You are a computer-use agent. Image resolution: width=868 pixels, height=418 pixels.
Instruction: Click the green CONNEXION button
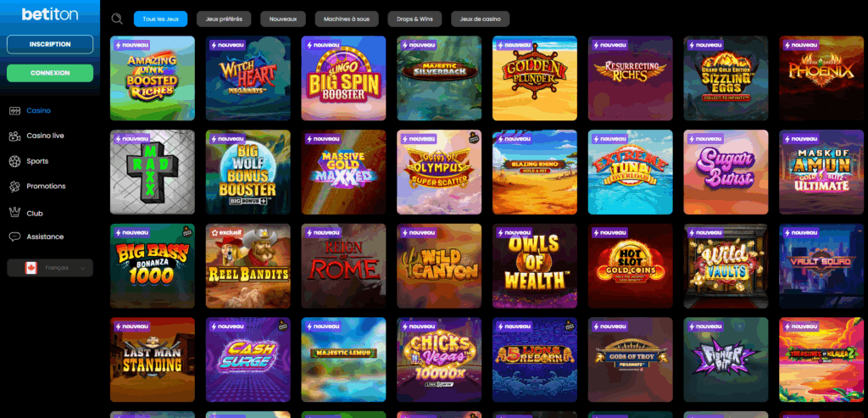click(50, 73)
